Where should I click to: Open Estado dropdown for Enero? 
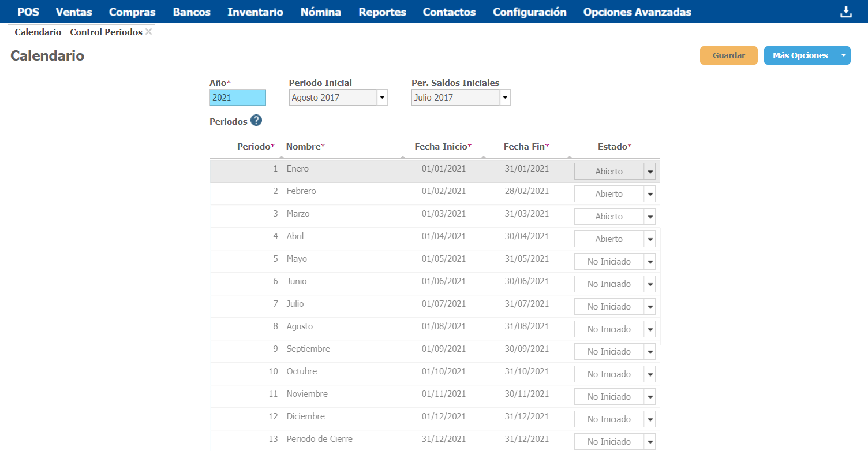tap(650, 172)
